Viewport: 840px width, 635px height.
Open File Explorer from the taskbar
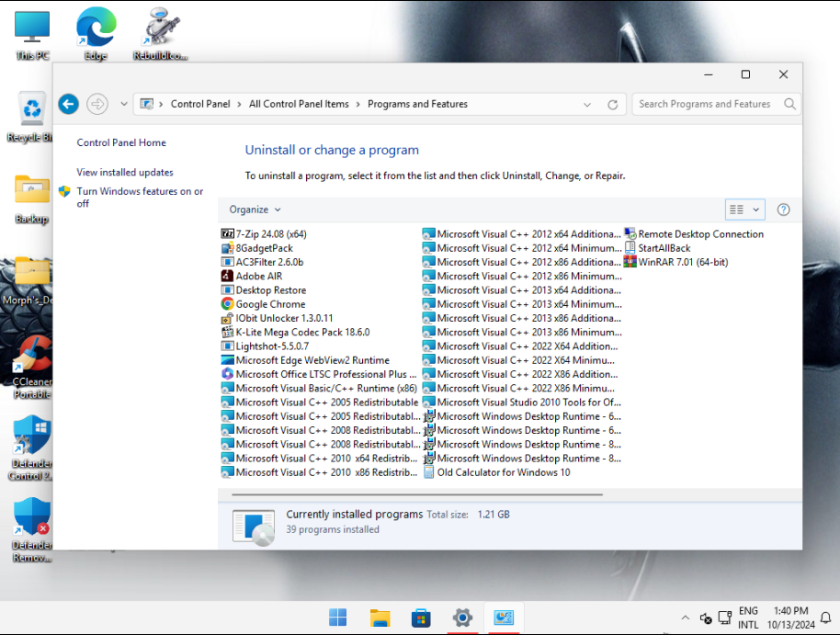pos(380,618)
